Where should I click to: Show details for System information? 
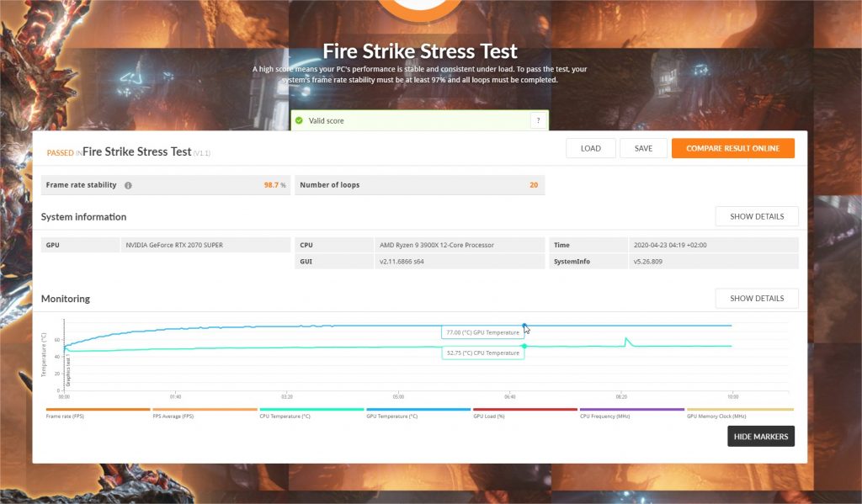[757, 216]
